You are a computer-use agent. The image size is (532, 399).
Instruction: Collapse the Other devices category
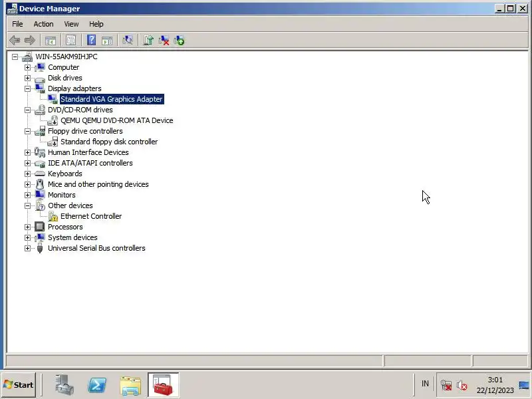point(27,205)
